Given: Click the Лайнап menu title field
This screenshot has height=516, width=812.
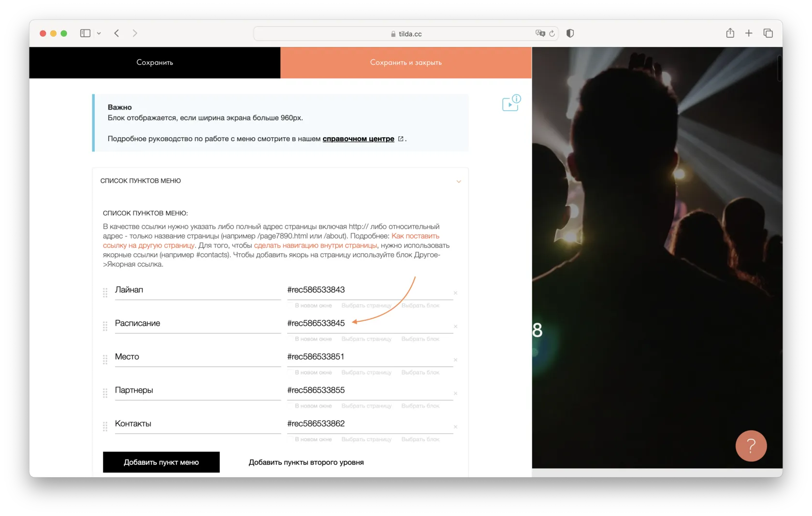Looking at the screenshot, I should coord(198,290).
